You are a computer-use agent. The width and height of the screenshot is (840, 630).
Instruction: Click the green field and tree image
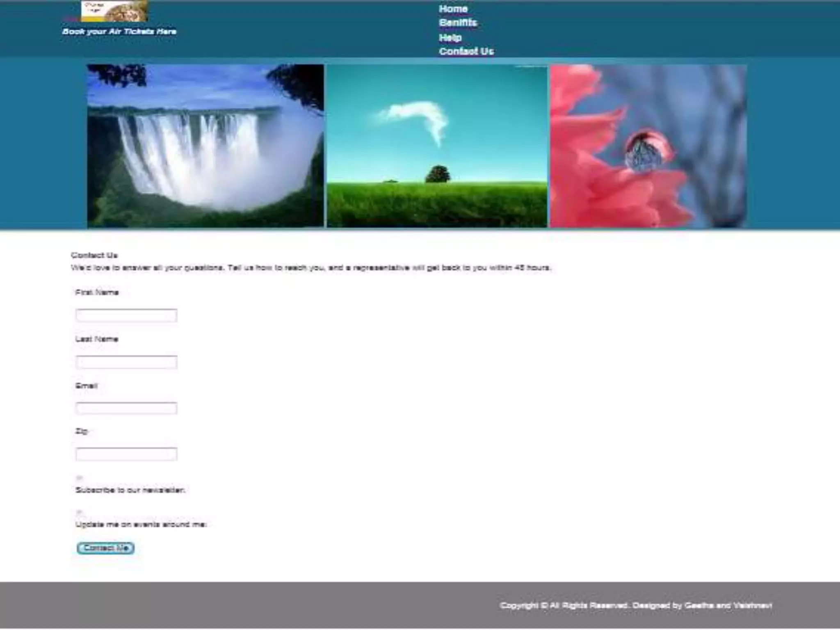(x=437, y=146)
